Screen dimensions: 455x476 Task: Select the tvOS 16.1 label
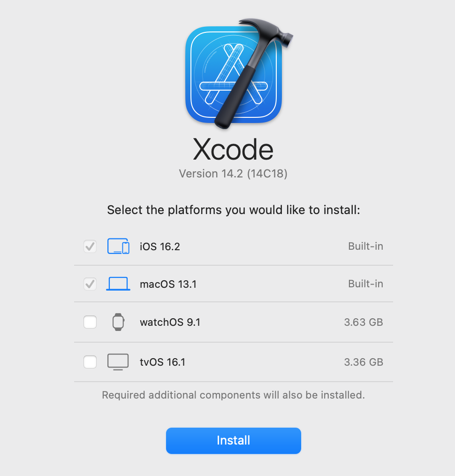tap(163, 362)
